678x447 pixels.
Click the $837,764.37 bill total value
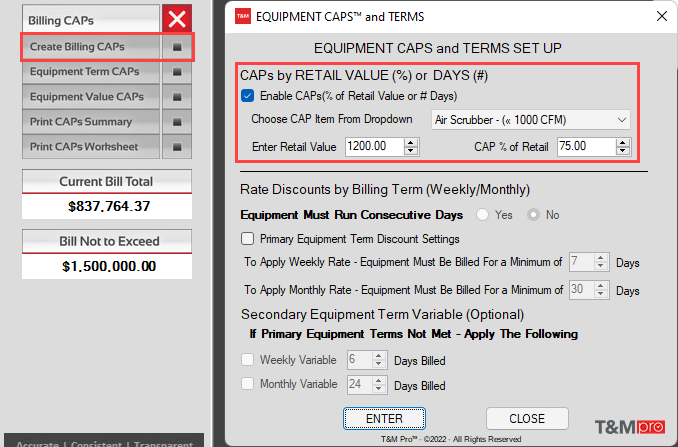109,206
